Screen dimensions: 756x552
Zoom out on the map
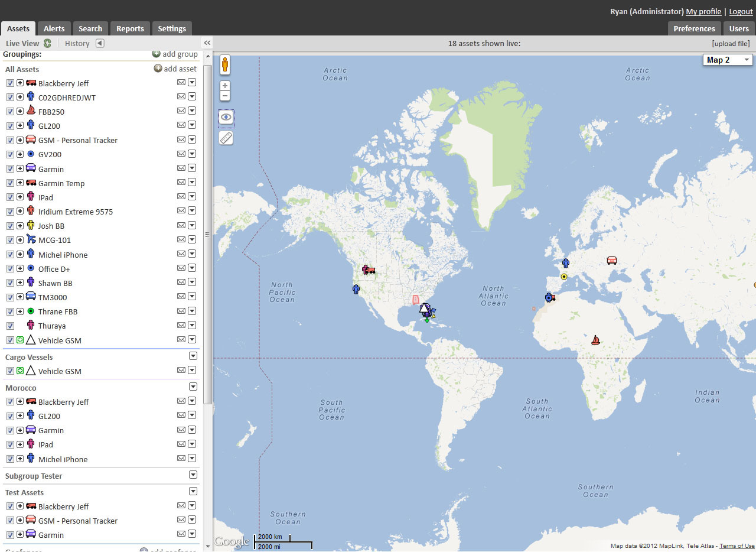point(225,96)
